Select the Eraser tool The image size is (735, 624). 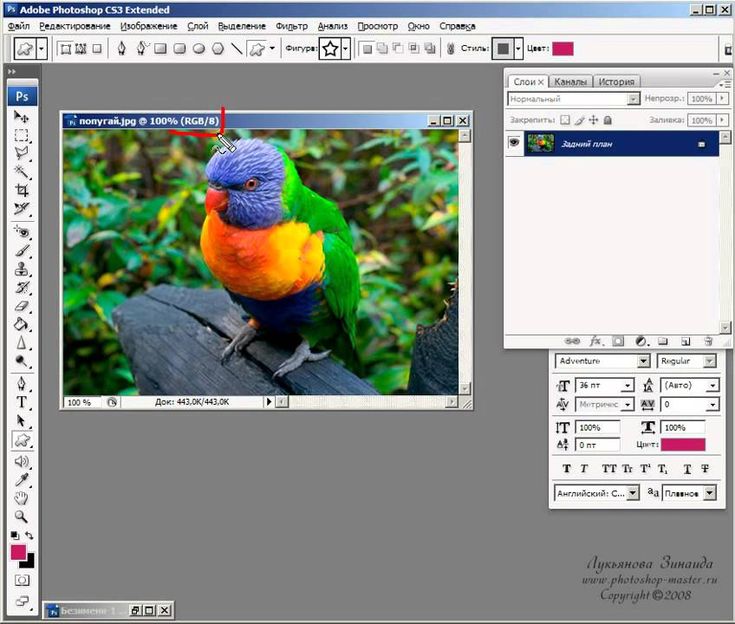[21, 306]
